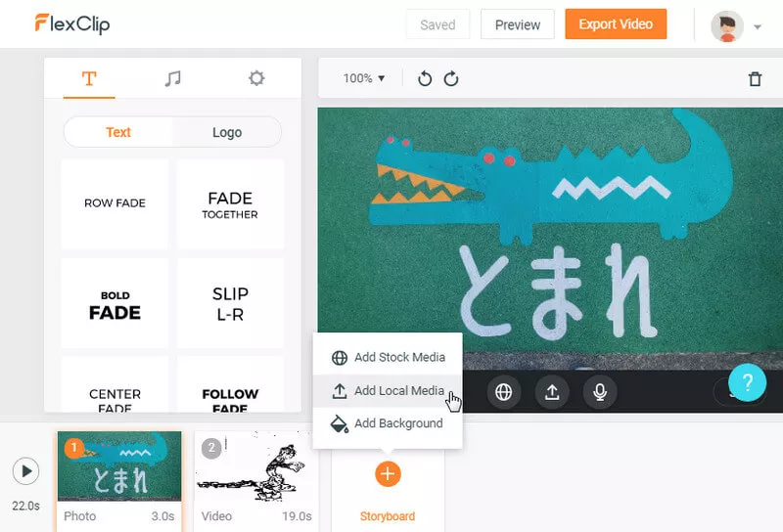Redo the last action
This screenshot has width=783, height=532.
(451, 78)
